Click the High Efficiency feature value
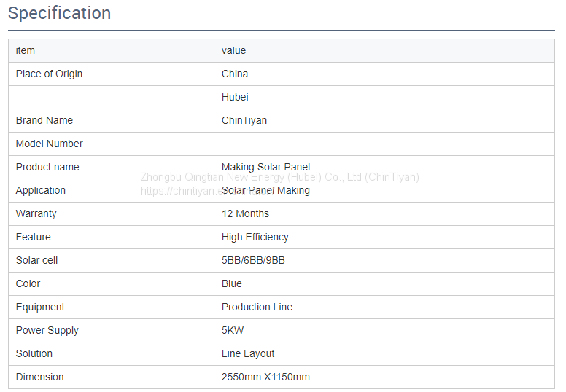 point(255,237)
